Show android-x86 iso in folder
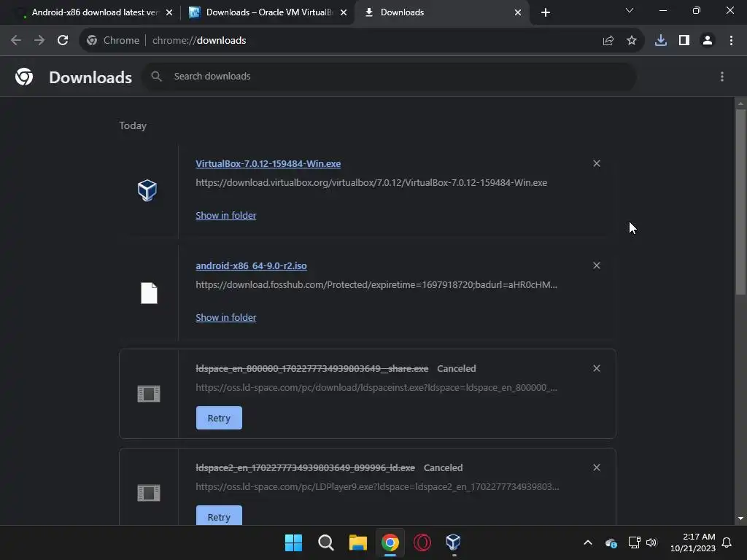The width and height of the screenshot is (747, 560). 226,317
